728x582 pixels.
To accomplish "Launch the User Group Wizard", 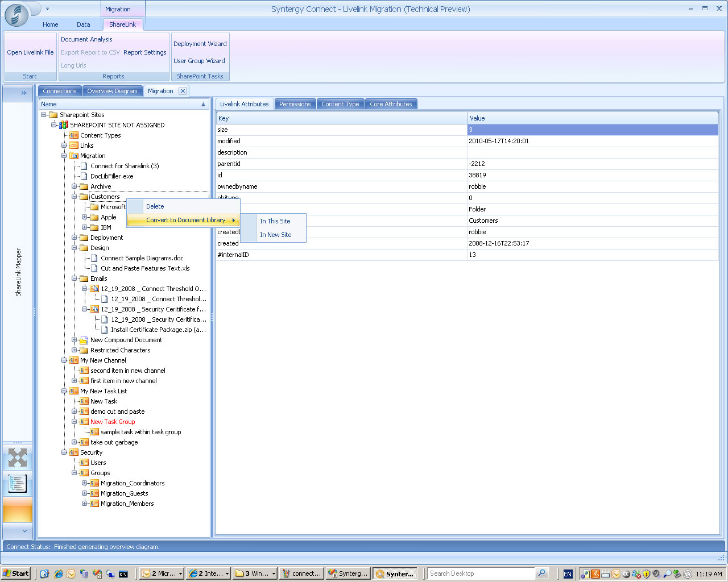I will (199, 61).
